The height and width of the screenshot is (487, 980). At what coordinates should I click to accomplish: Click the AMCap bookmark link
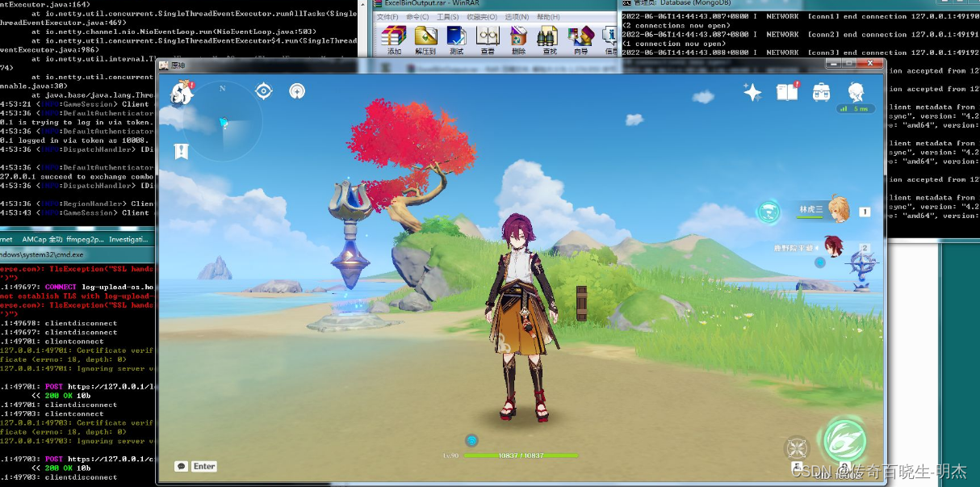[42, 240]
